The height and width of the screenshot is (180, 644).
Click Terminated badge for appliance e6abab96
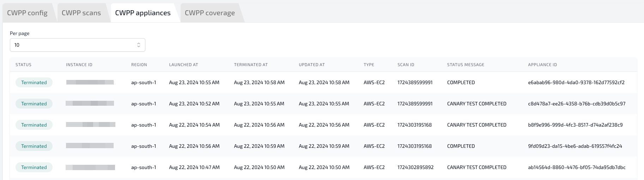point(34,82)
